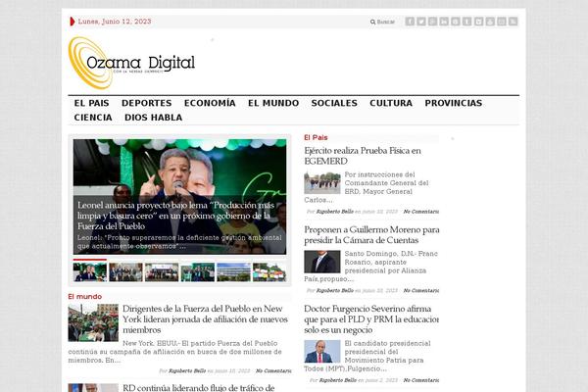Open the Tumblr social icon
This screenshot has height=392, width=588.
pos(466,22)
